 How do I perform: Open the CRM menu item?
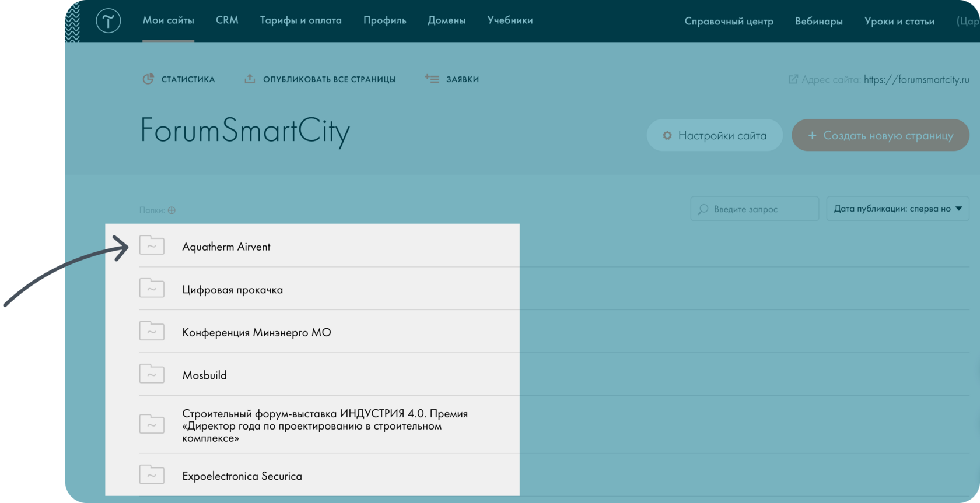pyautogui.click(x=227, y=20)
